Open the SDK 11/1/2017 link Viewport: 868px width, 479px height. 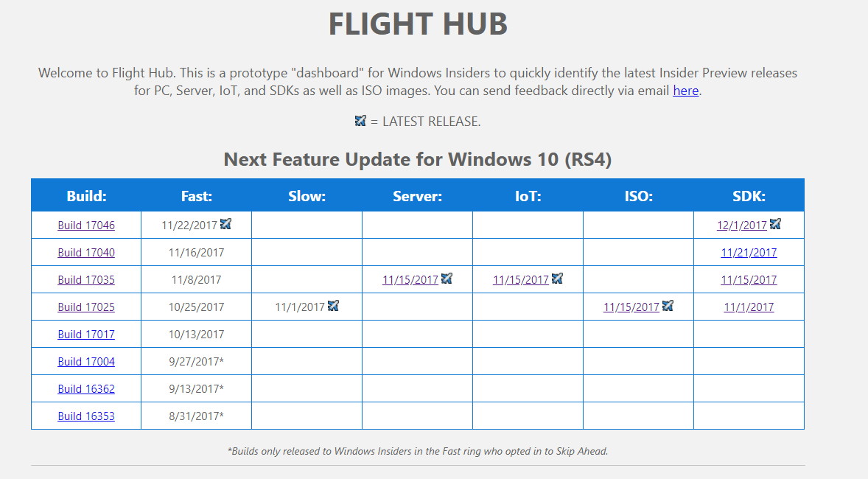click(749, 307)
